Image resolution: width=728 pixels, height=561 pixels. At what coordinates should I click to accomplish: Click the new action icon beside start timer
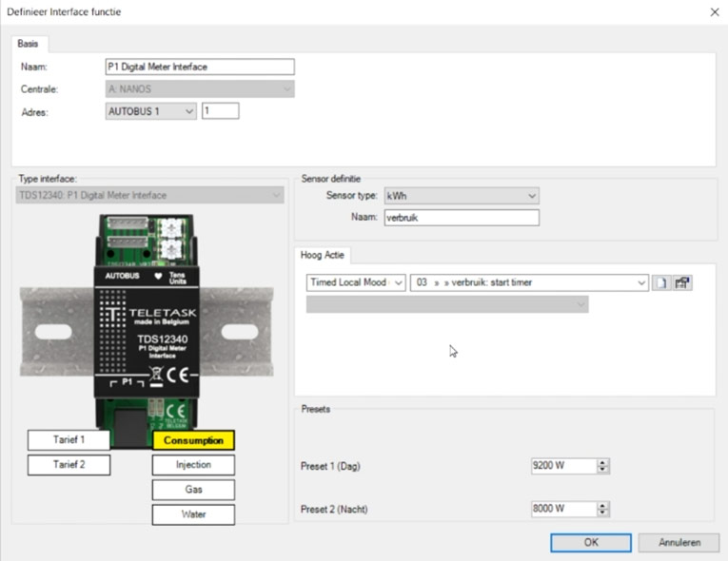662,283
